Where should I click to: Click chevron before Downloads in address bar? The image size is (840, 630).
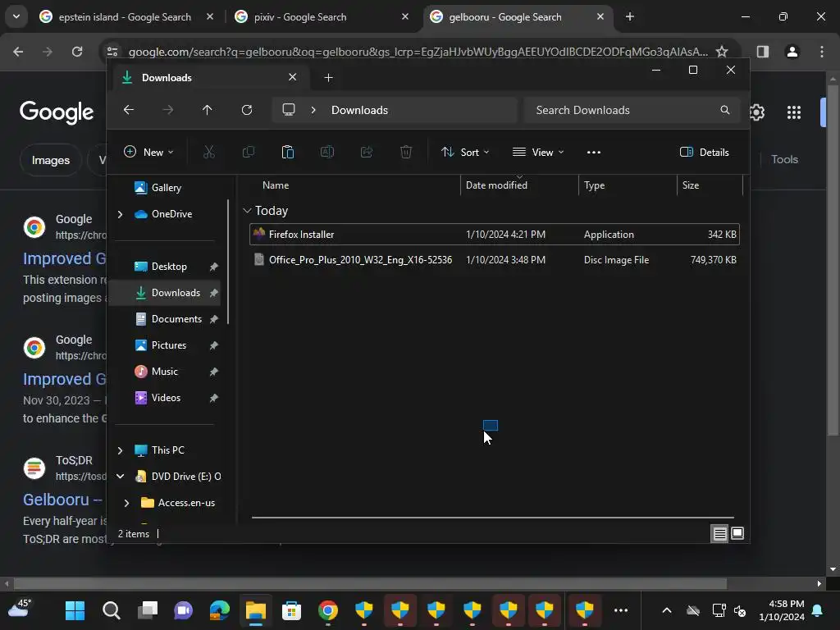(x=313, y=110)
